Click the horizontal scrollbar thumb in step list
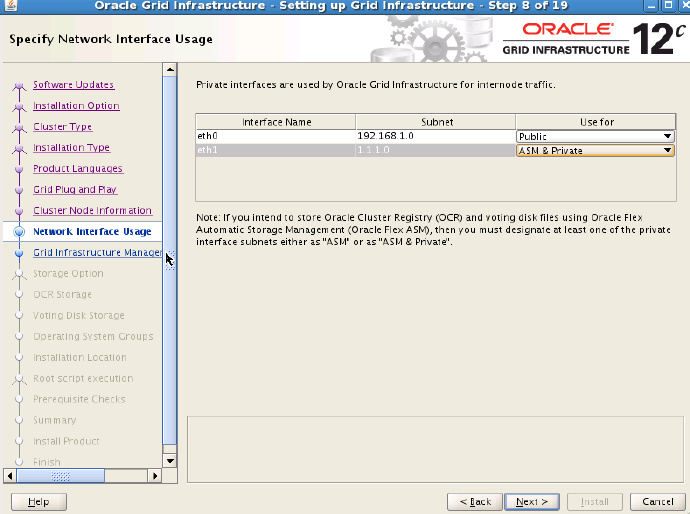The width and height of the screenshot is (690, 514). click(x=61, y=476)
